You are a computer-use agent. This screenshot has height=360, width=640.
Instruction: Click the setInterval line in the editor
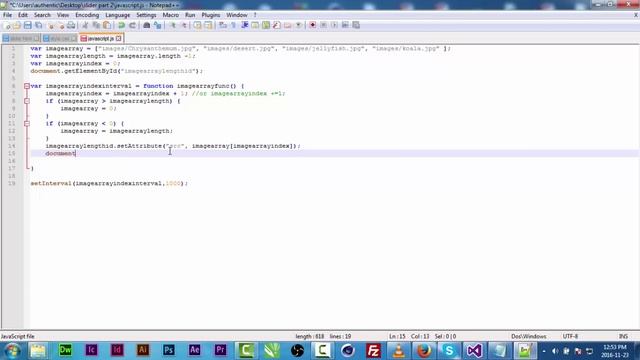[x=109, y=183]
